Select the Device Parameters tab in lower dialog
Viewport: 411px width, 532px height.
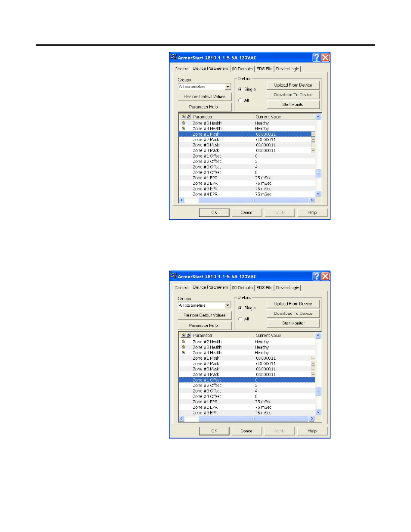(211, 287)
